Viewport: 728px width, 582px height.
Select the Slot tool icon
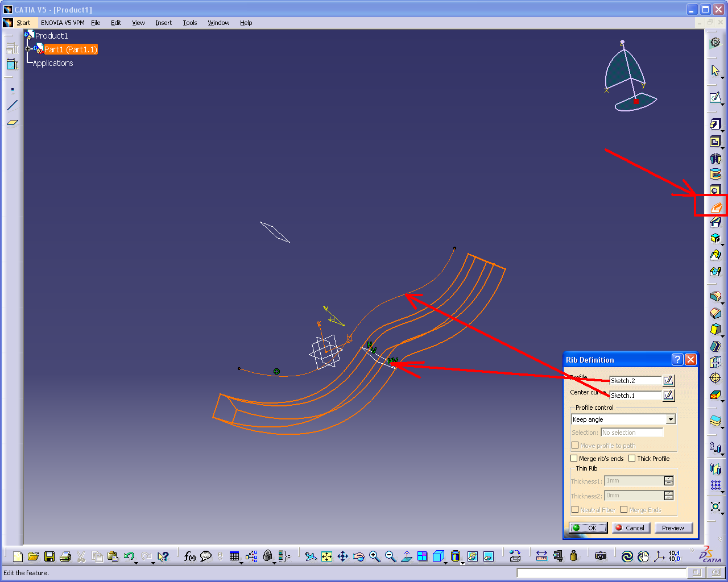click(715, 222)
